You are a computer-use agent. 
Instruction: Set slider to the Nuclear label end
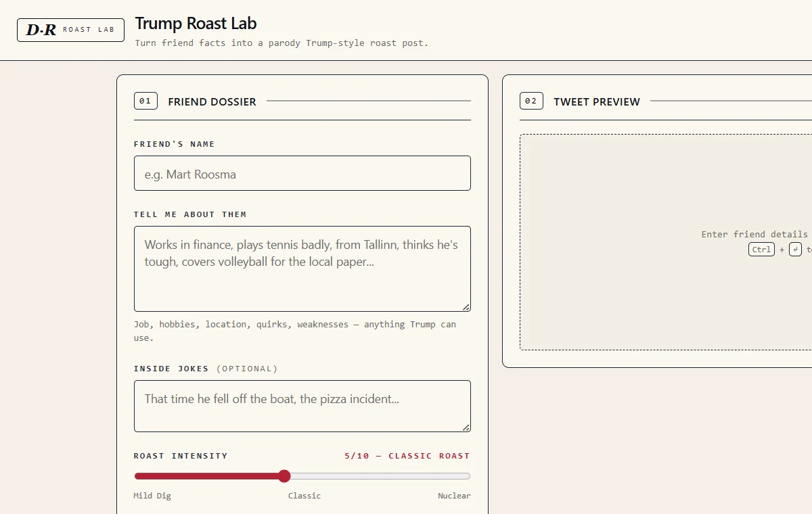[x=454, y=496]
